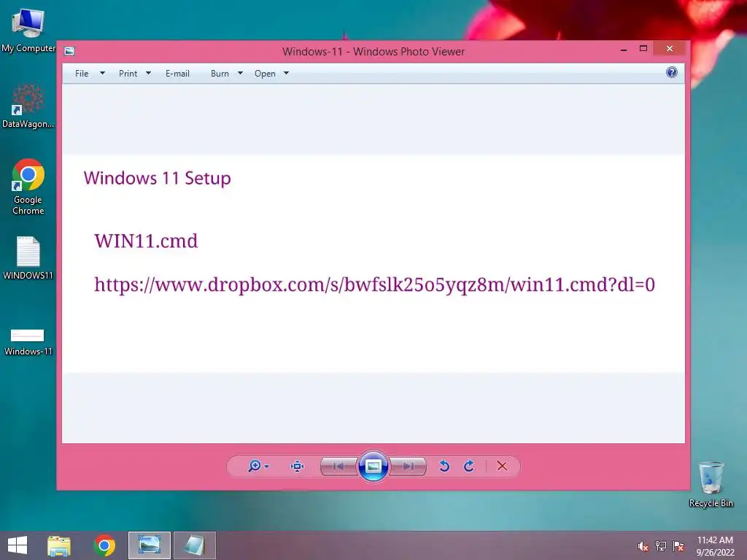Image resolution: width=747 pixels, height=560 pixels.
Task: Click the network tray icon
Action: (x=661, y=546)
